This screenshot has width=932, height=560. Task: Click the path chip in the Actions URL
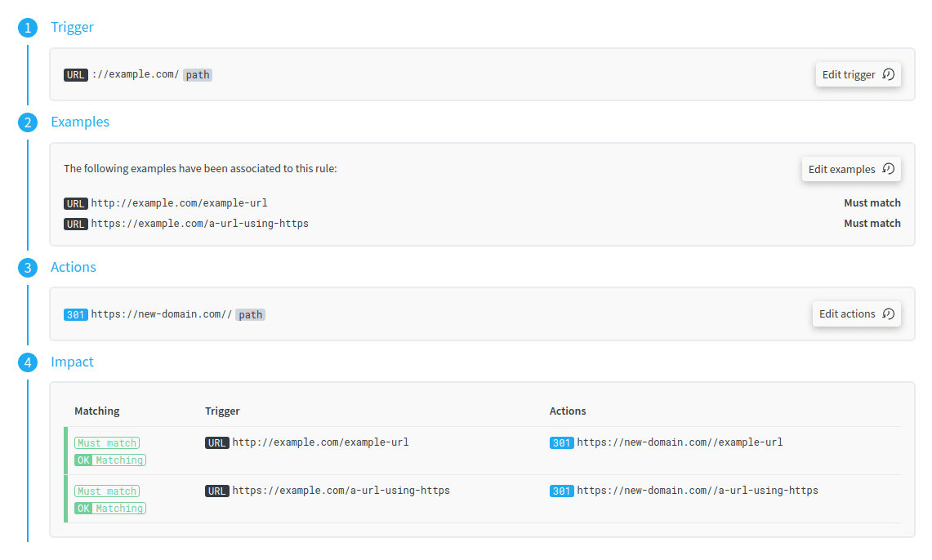click(250, 314)
